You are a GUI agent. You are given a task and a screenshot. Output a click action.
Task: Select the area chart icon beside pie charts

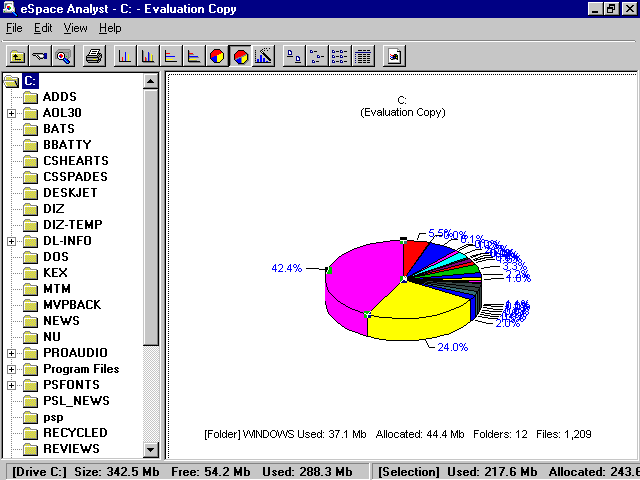(263, 56)
